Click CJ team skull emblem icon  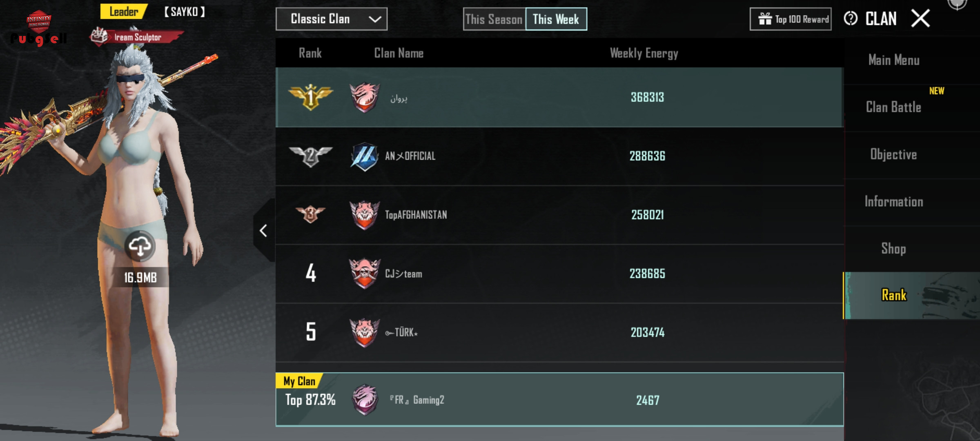pyautogui.click(x=364, y=274)
